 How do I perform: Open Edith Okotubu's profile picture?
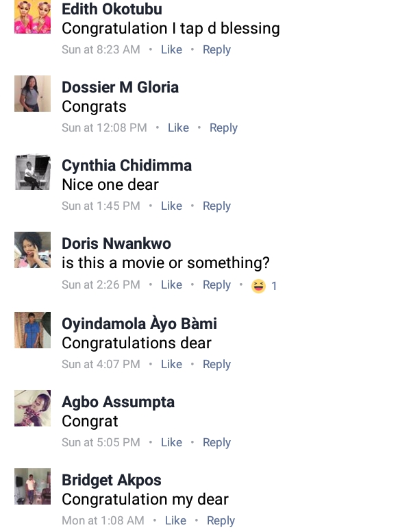(x=33, y=16)
